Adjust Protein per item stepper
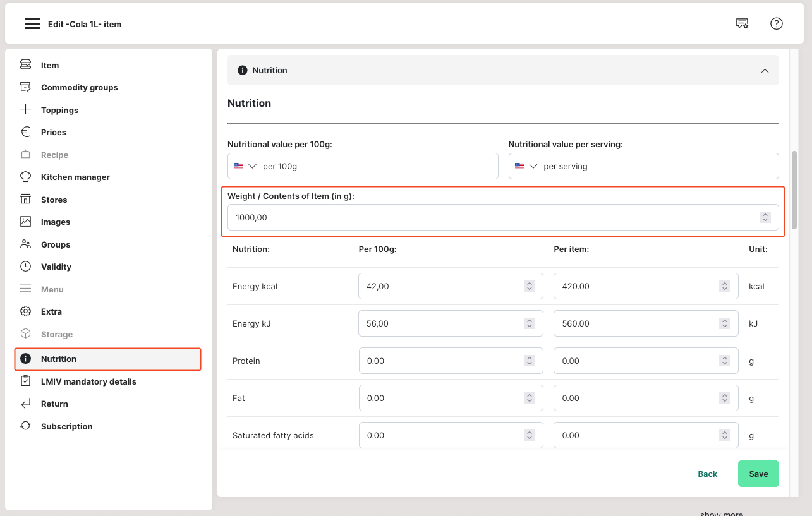Screen dimensions: 812x516 (x=725, y=361)
